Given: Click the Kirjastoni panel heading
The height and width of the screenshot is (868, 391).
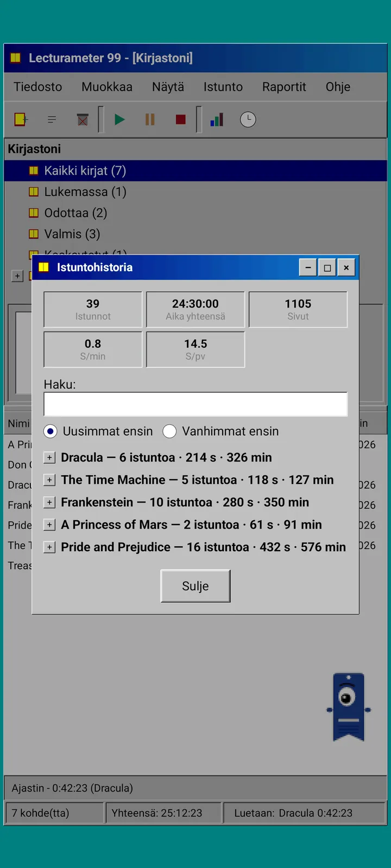Looking at the screenshot, I should [x=34, y=149].
